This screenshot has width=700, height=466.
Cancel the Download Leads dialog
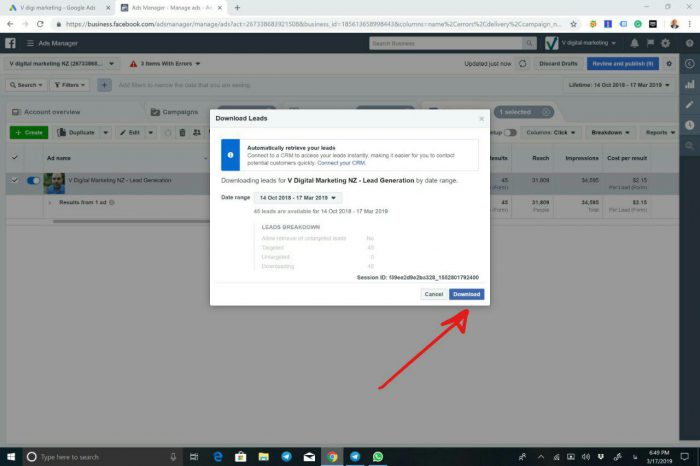click(x=433, y=294)
